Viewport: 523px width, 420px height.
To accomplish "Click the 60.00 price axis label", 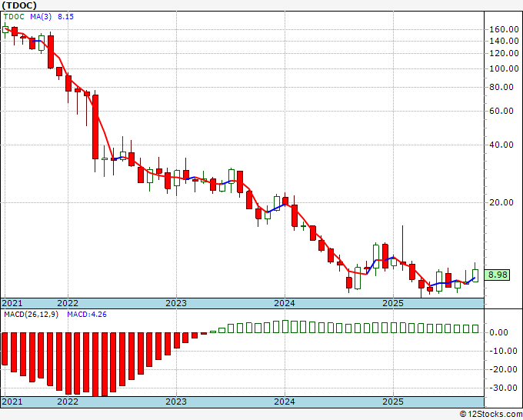I will click(501, 111).
